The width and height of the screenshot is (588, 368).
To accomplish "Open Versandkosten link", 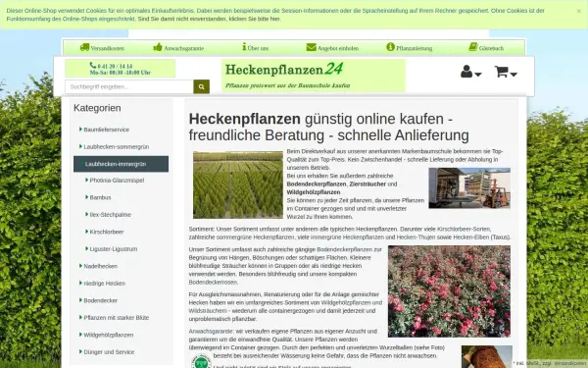I will [x=107, y=48].
